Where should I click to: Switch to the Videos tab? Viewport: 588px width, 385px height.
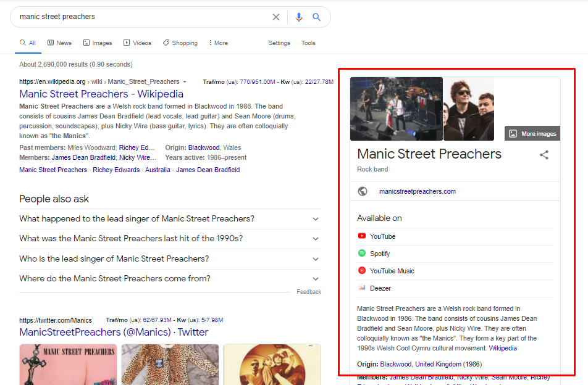tap(137, 43)
